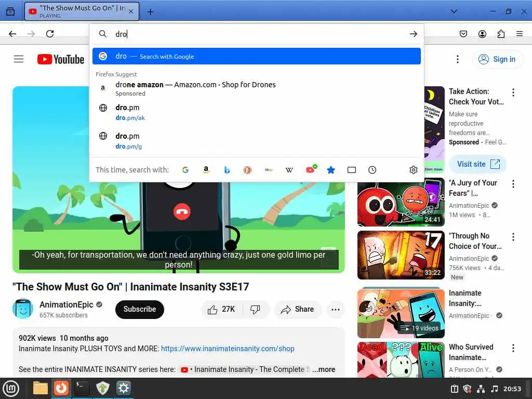Reload the current page
The image size is (532, 399).
[x=50, y=34]
